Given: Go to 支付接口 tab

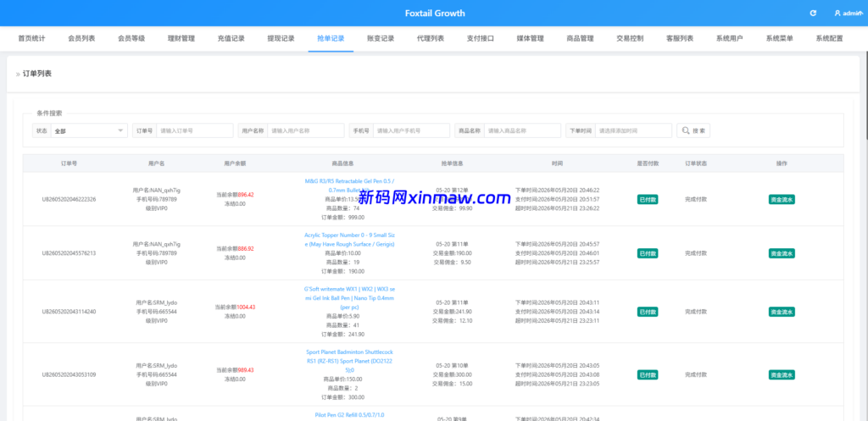Looking at the screenshot, I should pos(480,39).
